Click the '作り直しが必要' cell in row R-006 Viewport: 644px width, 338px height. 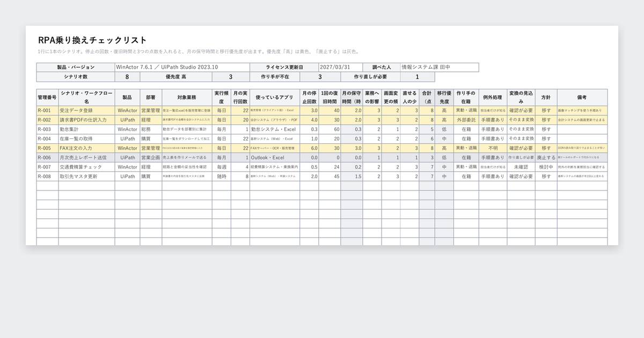(521, 158)
